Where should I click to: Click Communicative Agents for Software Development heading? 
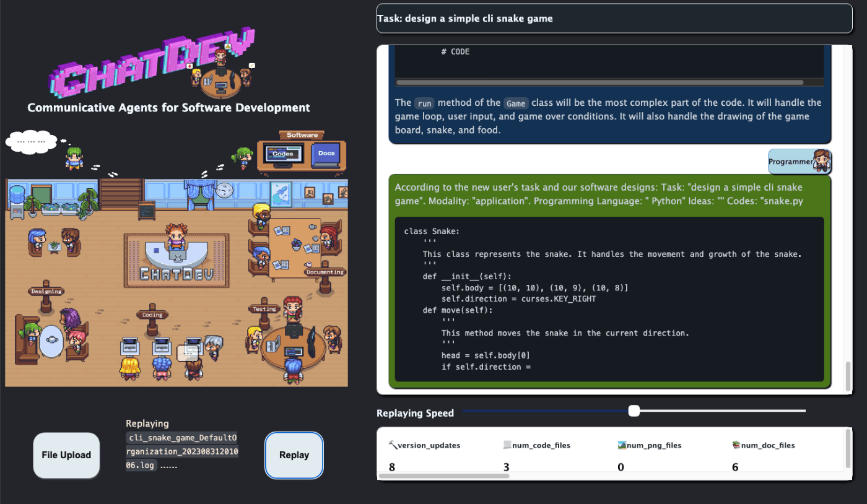pyautogui.click(x=168, y=108)
